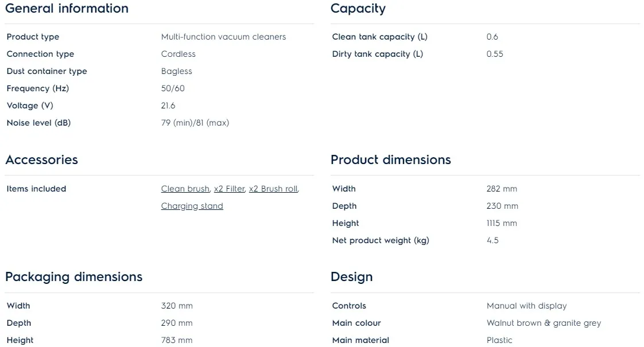Open the x2 Filter accessory link
The height and width of the screenshot is (347, 644).
tap(229, 189)
